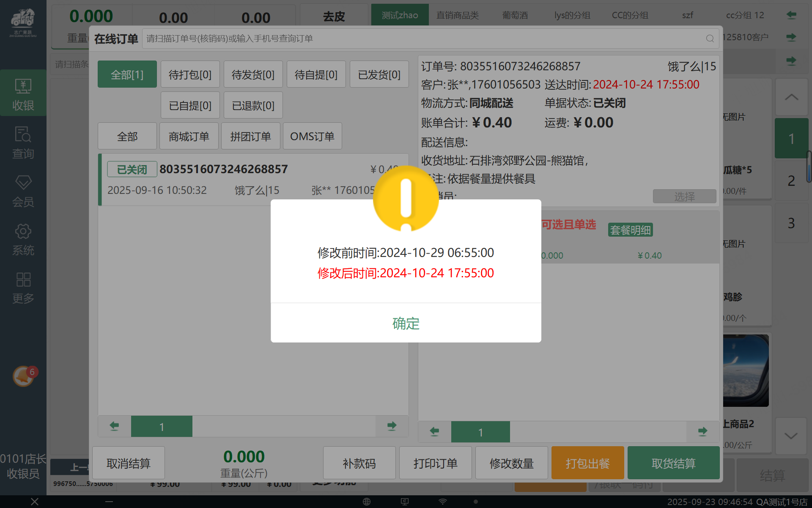Select the 商城订单 order type filter
Screen dimensions: 812x508
click(189, 136)
